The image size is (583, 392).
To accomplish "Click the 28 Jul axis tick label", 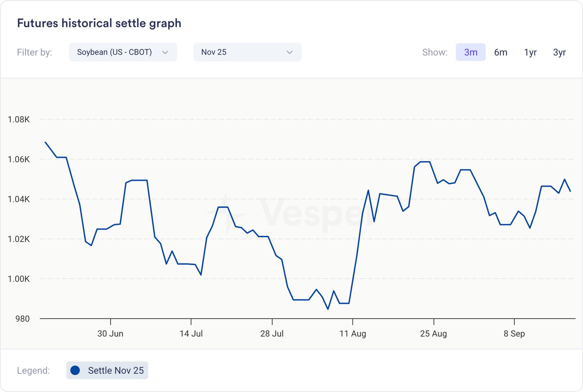I will [272, 333].
